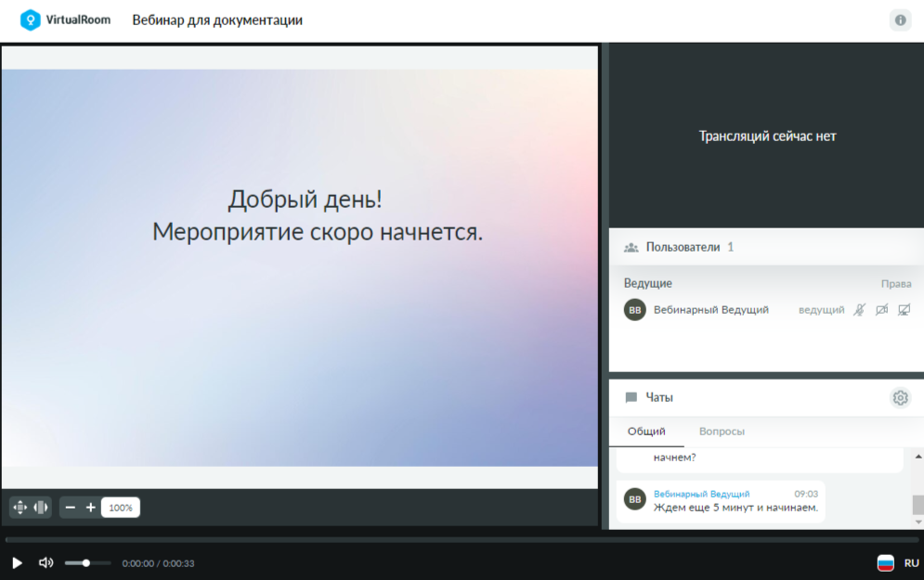The width and height of the screenshot is (924, 580).
Task: Click the "Трансляций сейчас нет" video area
Action: (x=766, y=136)
